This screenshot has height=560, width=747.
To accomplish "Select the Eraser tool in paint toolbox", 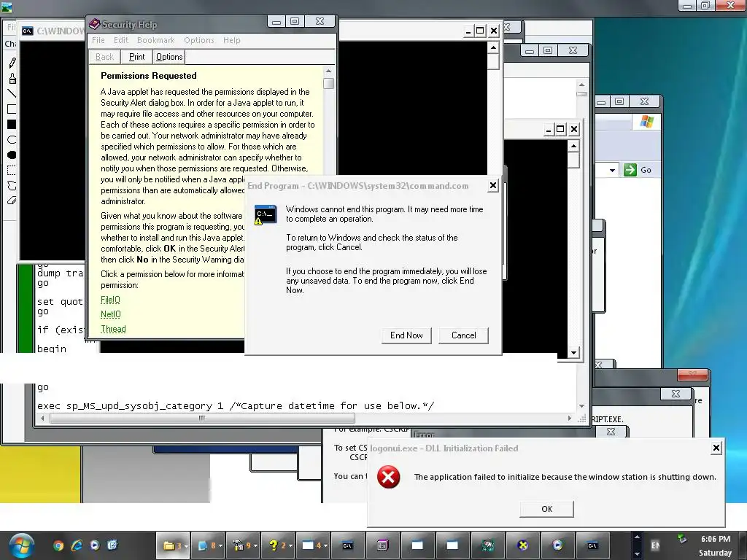I will (x=12, y=201).
